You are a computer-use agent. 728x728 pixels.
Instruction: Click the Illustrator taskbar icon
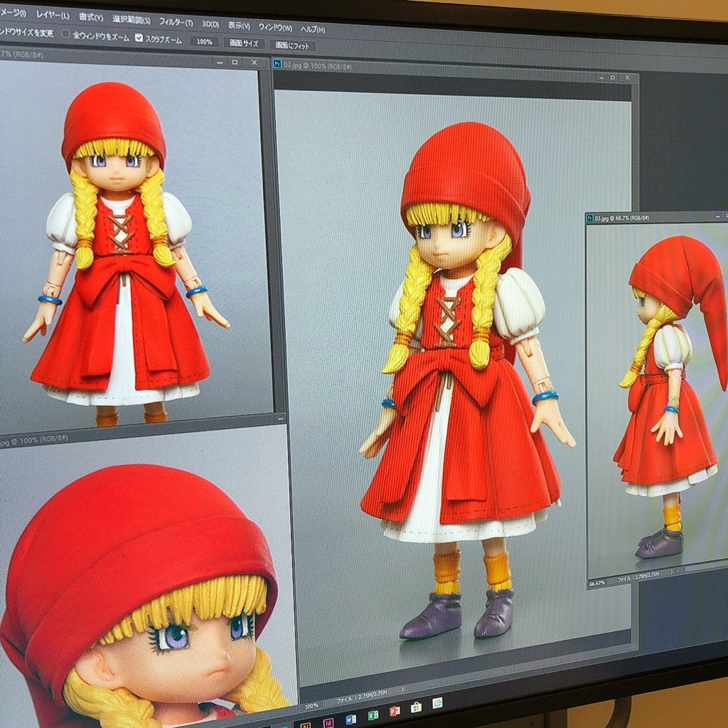pos(306,725)
